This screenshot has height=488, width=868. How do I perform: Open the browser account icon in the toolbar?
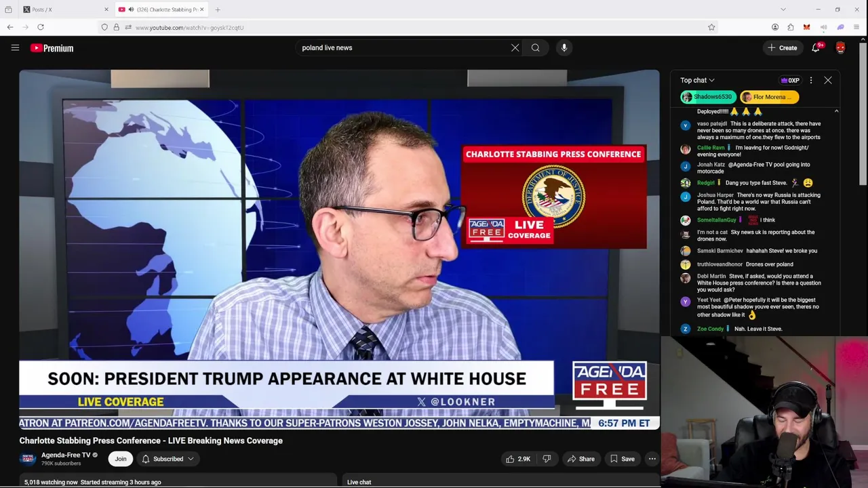pyautogui.click(x=775, y=27)
